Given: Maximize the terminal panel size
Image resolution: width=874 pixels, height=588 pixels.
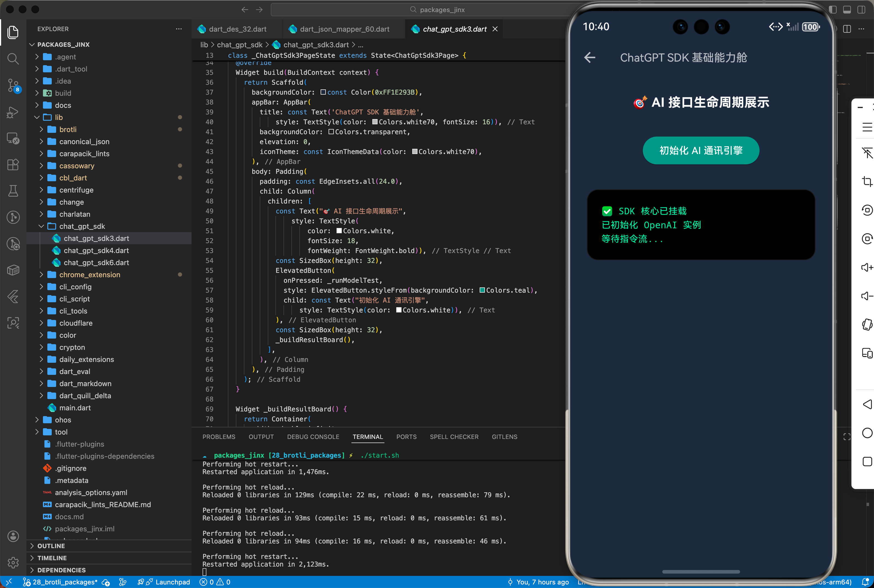Looking at the screenshot, I should coord(846,437).
